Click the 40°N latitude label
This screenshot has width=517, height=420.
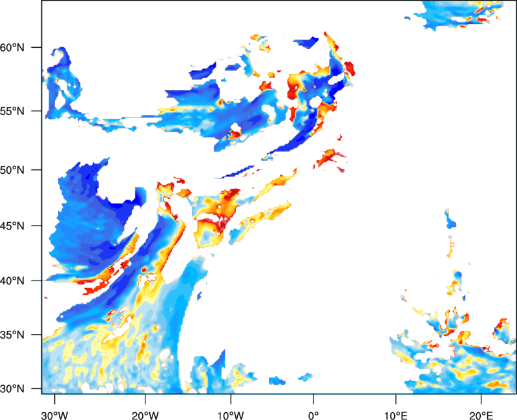pyautogui.click(x=12, y=281)
